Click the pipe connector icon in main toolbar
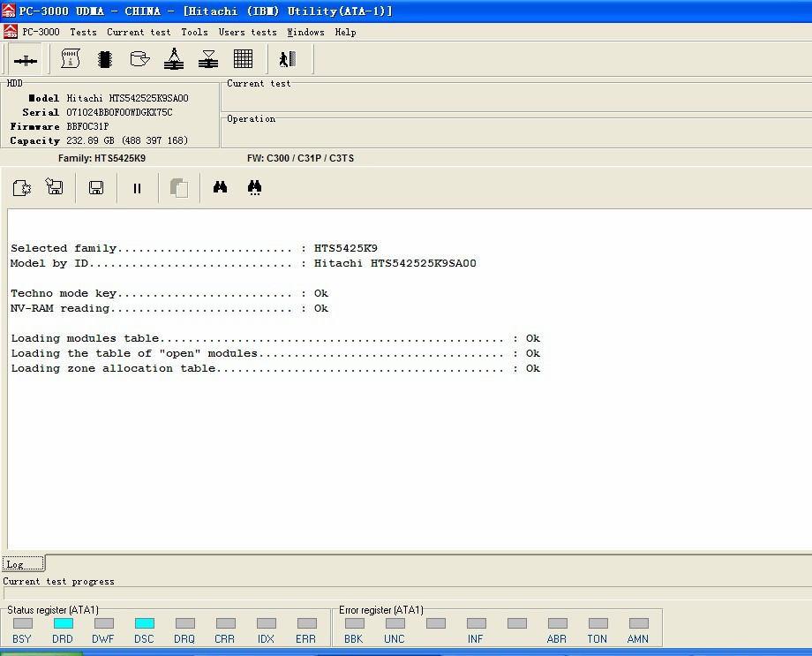 [x=26, y=61]
